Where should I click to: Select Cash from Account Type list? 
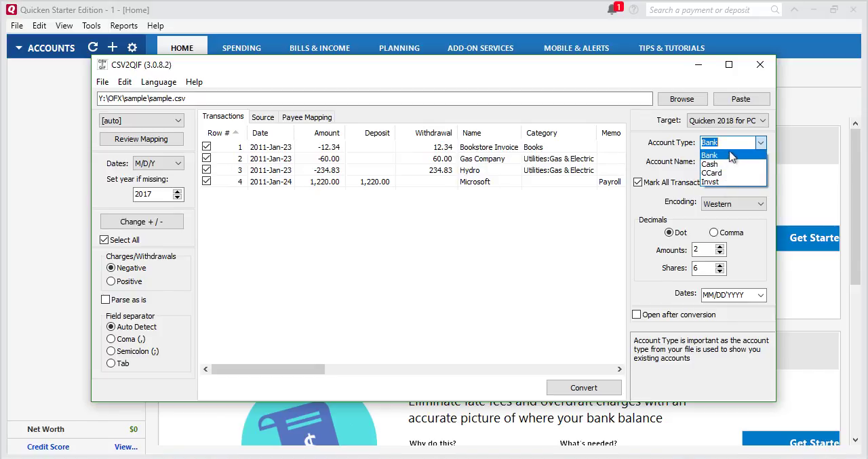click(732, 164)
